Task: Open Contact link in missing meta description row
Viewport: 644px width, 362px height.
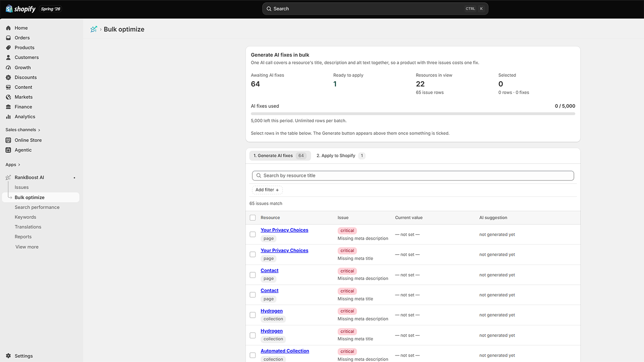Action: pyautogui.click(x=270, y=271)
